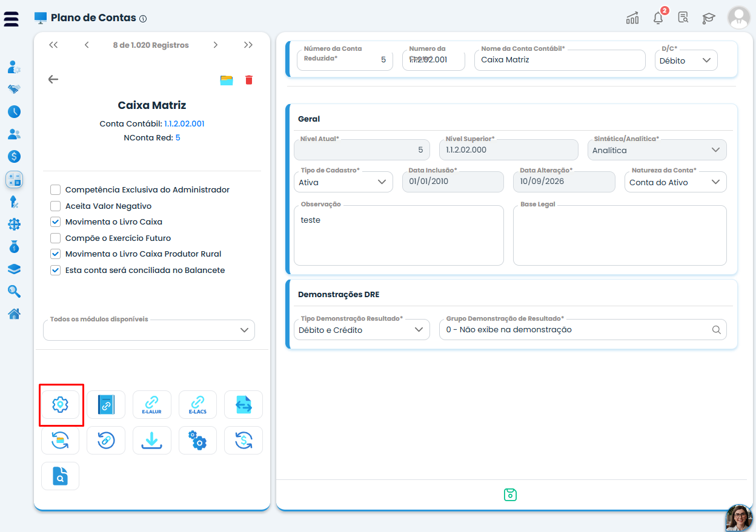Click the blue book with link button
Image resolution: width=756 pixels, height=532 pixels.
click(x=106, y=404)
